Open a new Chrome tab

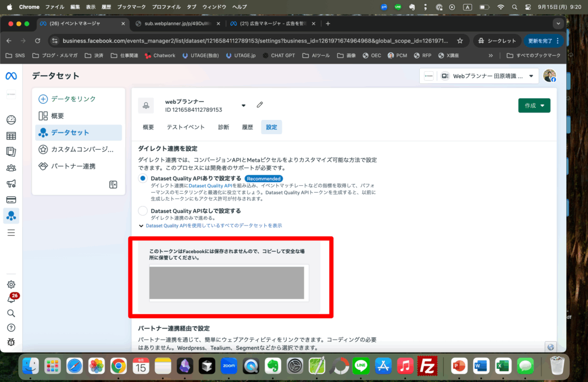pyautogui.click(x=328, y=24)
